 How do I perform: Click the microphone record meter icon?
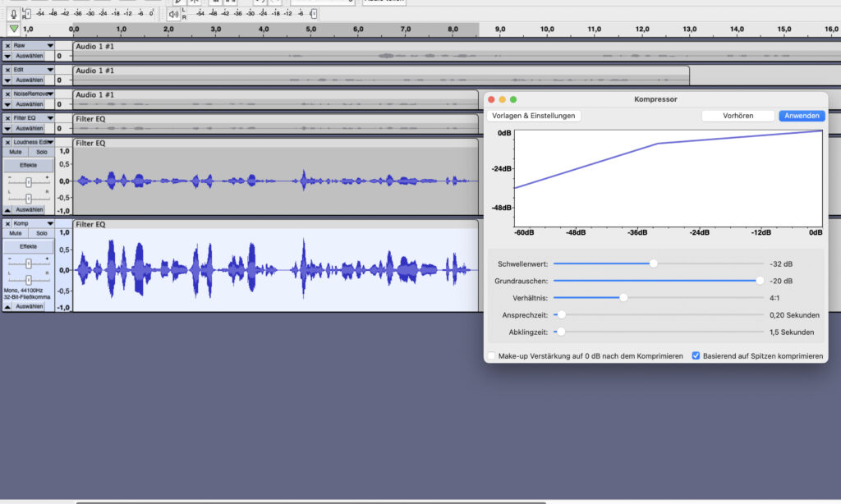14,14
